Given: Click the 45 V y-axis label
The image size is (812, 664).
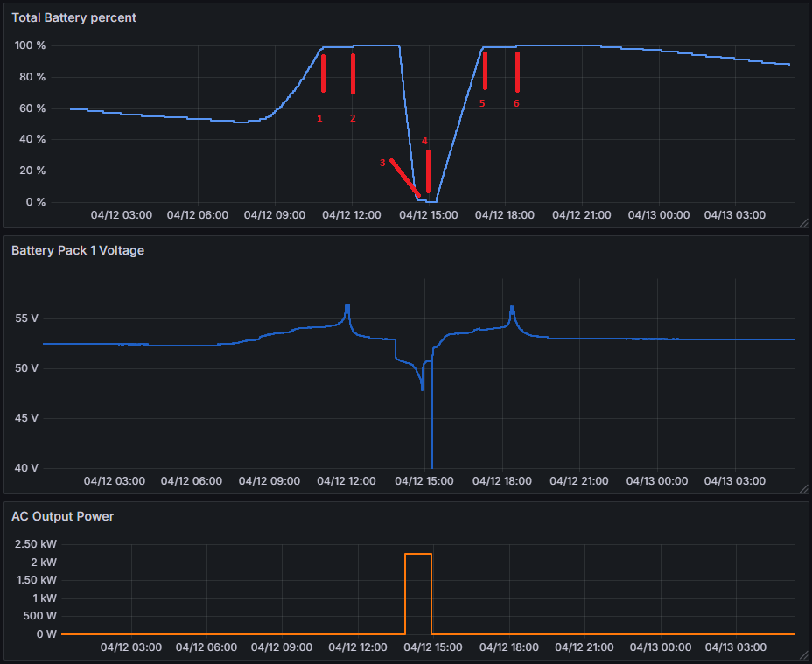Looking at the screenshot, I should pyautogui.click(x=26, y=417).
